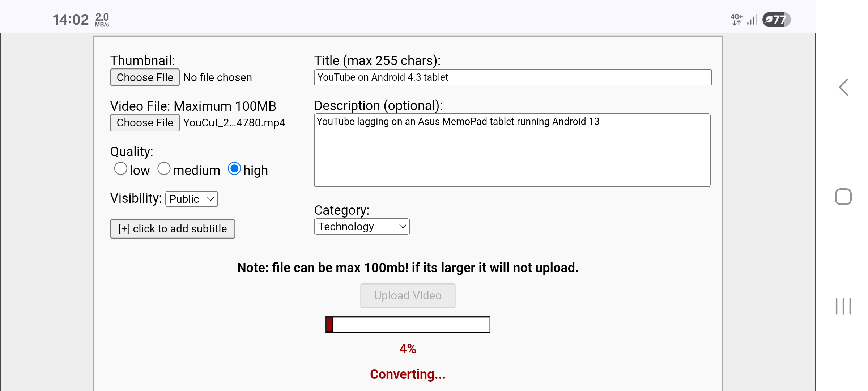Tap the 2.0 MB/s speed indicator

tap(102, 20)
